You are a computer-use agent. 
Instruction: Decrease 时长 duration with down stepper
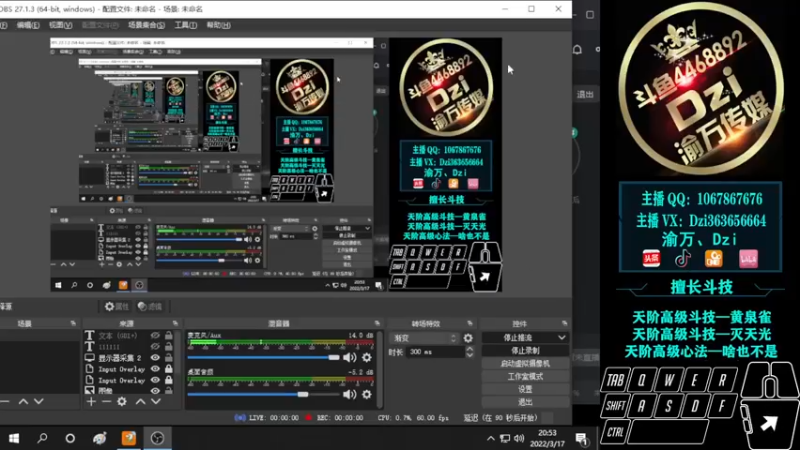click(x=469, y=355)
